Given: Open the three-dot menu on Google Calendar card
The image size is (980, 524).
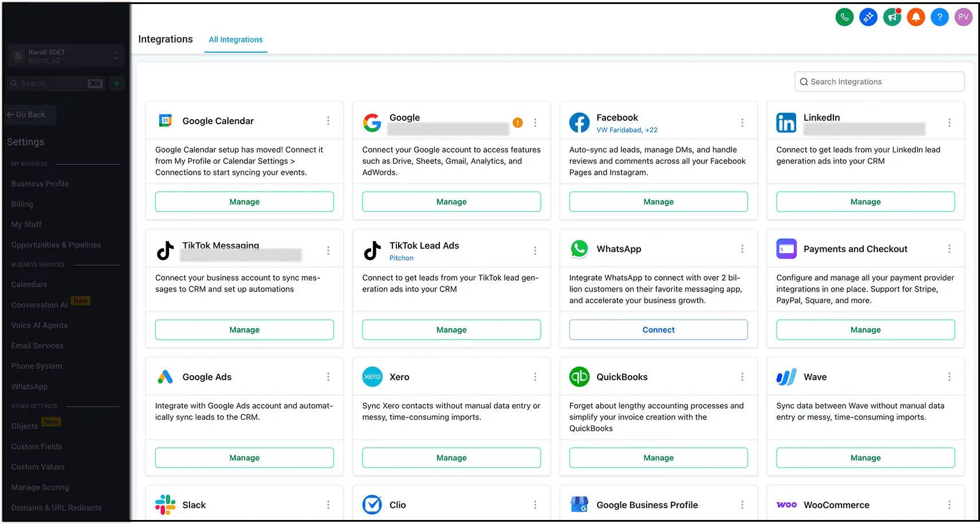Looking at the screenshot, I should [328, 121].
